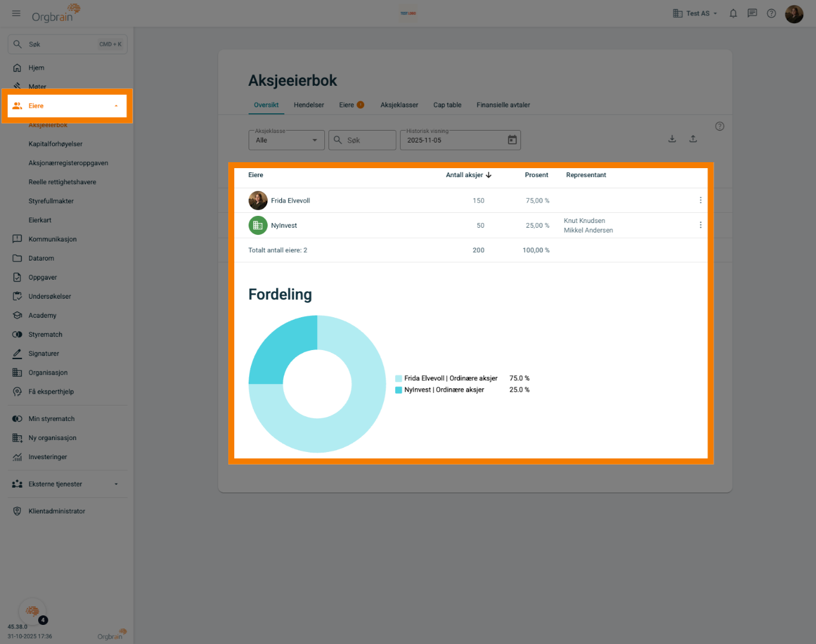Image resolution: width=816 pixels, height=644 pixels.
Task: Click the owner Søk search field
Action: point(362,140)
